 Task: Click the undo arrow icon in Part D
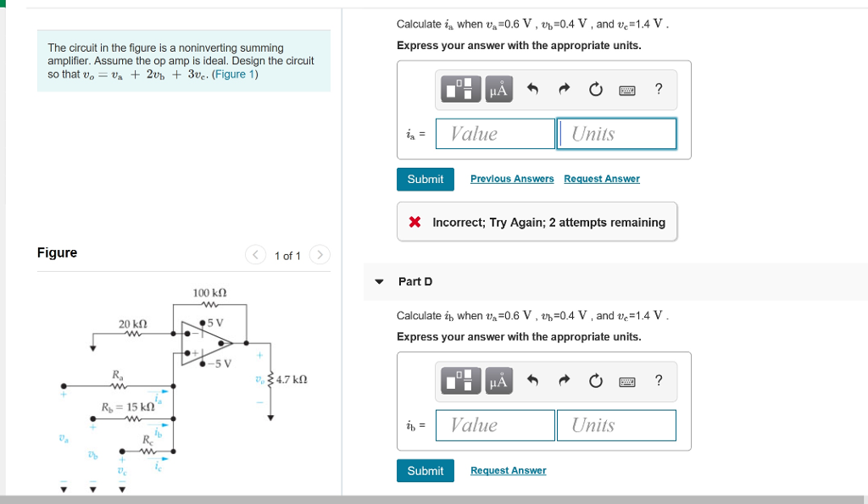coord(532,380)
